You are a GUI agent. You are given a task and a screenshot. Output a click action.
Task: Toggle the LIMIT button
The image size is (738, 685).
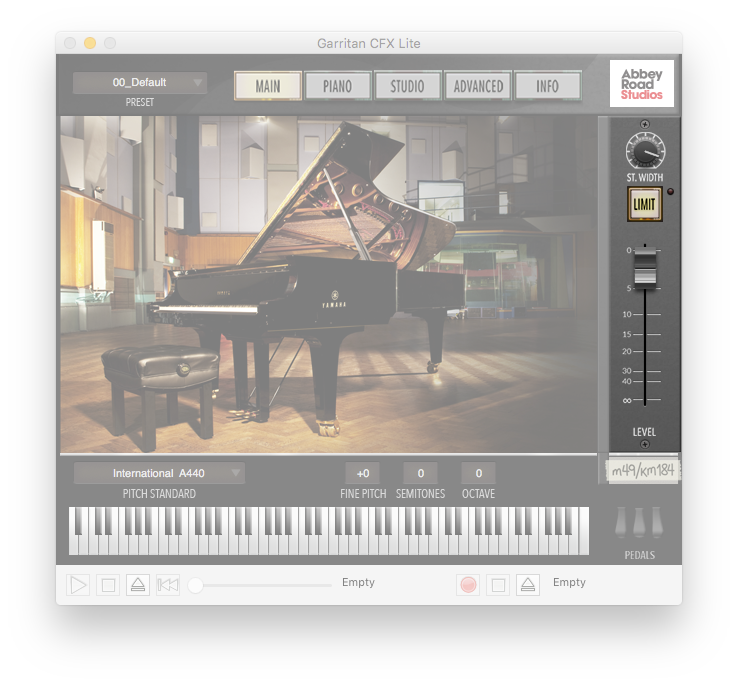[644, 204]
